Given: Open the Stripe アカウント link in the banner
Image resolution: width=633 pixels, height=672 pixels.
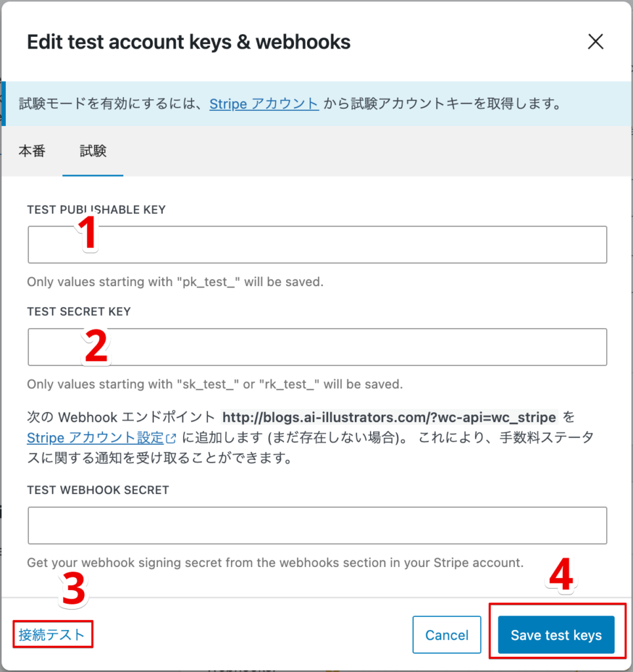Looking at the screenshot, I should pyautogui.click(x=264, y=103).
